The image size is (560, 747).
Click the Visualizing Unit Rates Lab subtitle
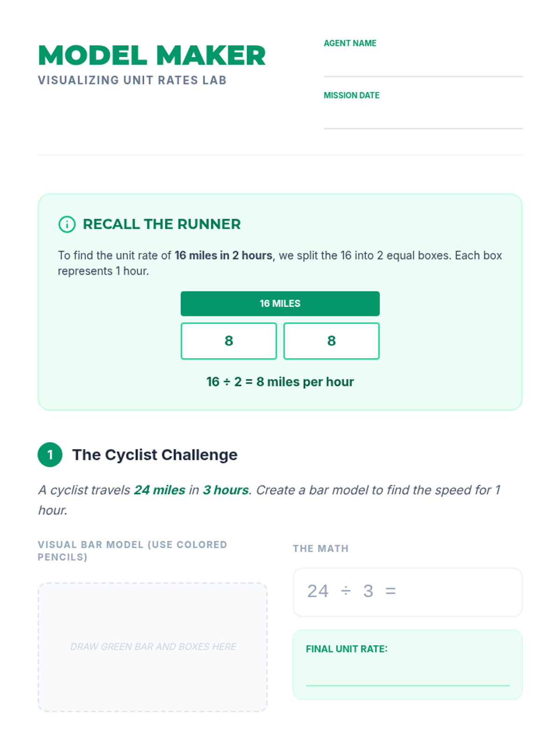point(132,80)
